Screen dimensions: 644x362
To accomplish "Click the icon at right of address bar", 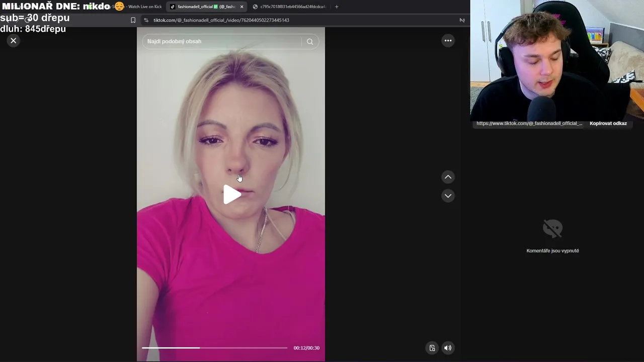I will click(462, 20).
